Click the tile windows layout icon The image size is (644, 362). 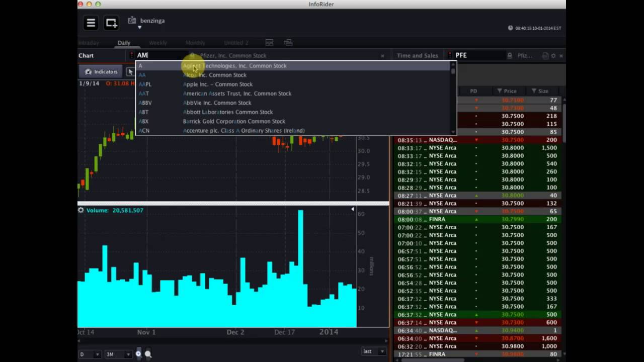click(269, 43)
